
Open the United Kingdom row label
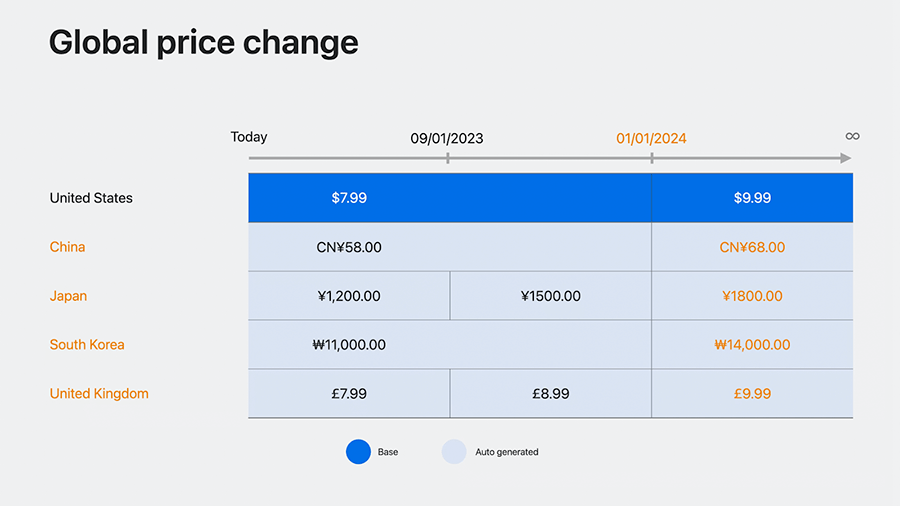click(x=99, y=394)
